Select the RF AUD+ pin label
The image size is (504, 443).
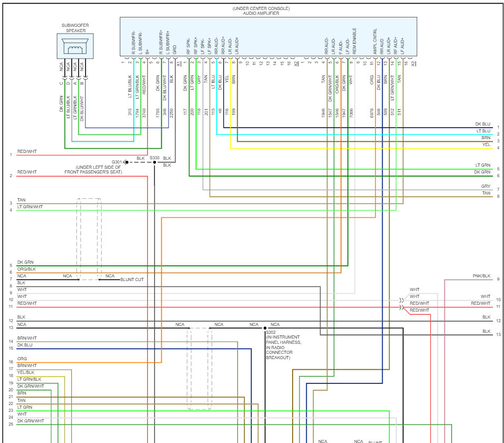[x=395, y=46]
